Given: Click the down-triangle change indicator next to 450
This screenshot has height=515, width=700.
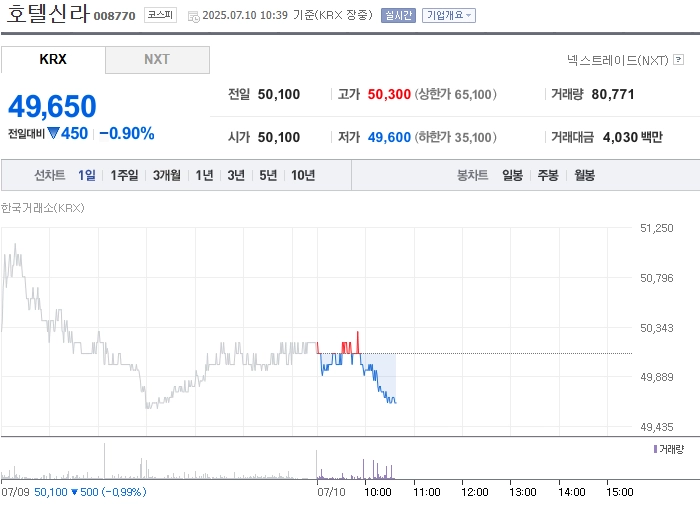Looking at the screenshot, I should point(54,133).
